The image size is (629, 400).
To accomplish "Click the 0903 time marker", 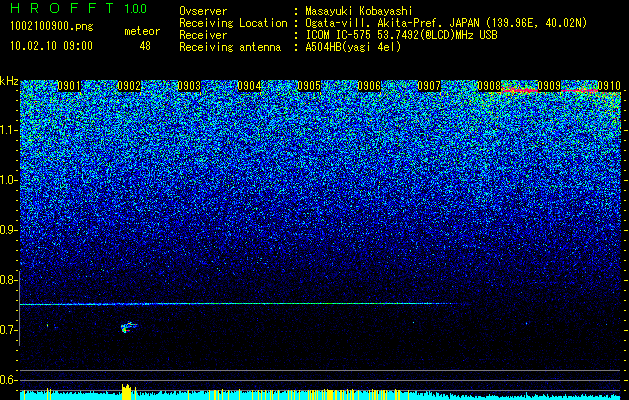I will pos(189,86).
